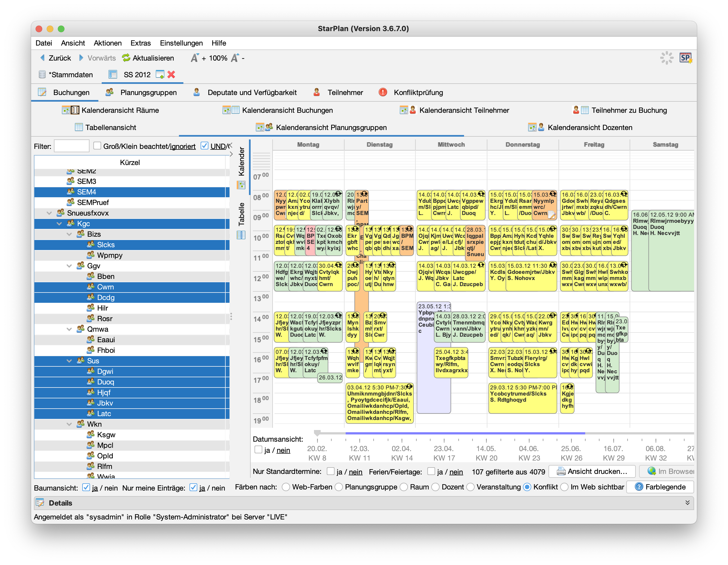Open the Farblegende button
The height and width of the screenshot is (565, 728).
[660, 487]
